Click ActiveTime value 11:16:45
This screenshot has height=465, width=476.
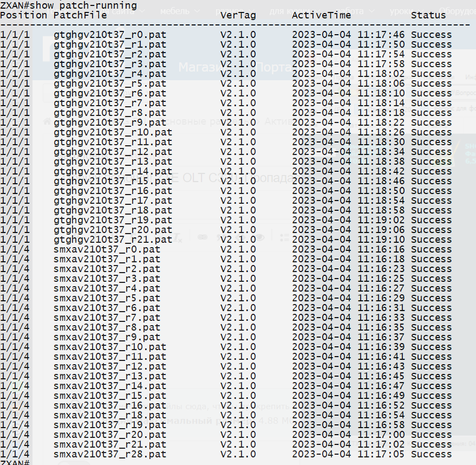pos(381,376)
